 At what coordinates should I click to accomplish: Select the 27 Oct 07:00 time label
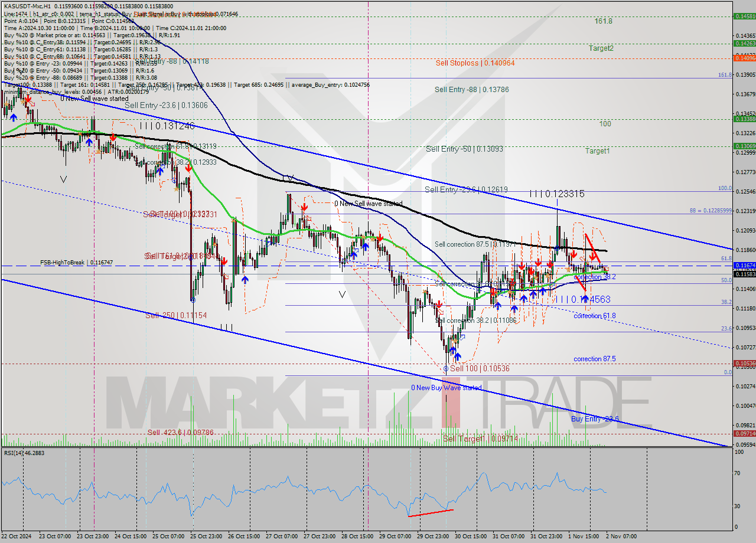(x=282, y=537)
